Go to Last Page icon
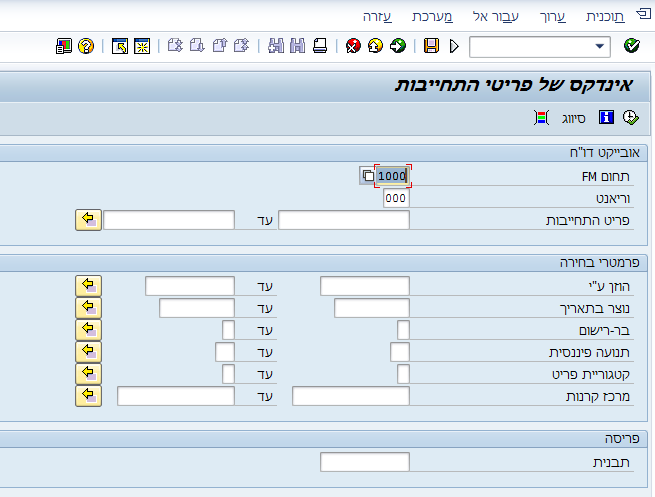Image resolution: width=655 pixels, height=497 pixels. click(175, 46)
